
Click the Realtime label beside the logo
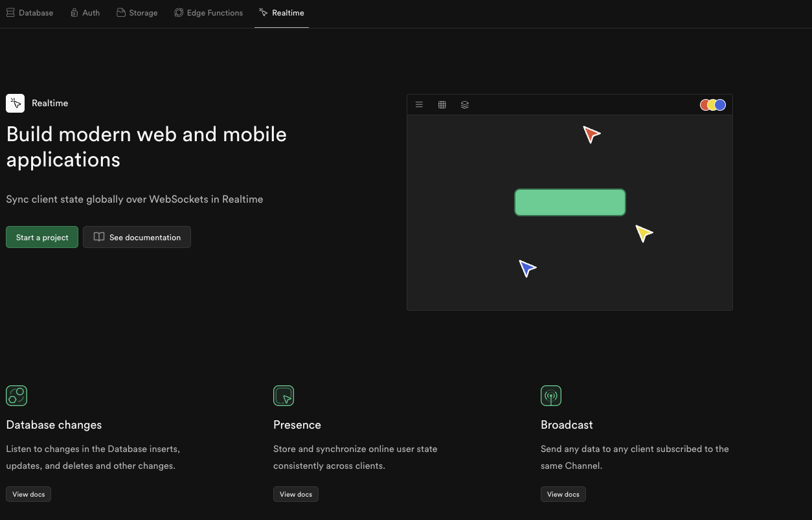pos(50,103)
